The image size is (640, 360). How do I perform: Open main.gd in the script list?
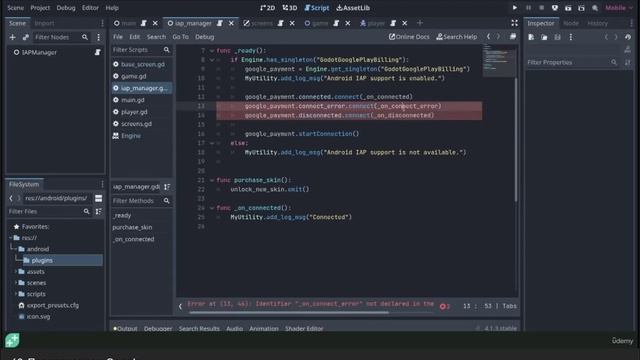(133, 100)
